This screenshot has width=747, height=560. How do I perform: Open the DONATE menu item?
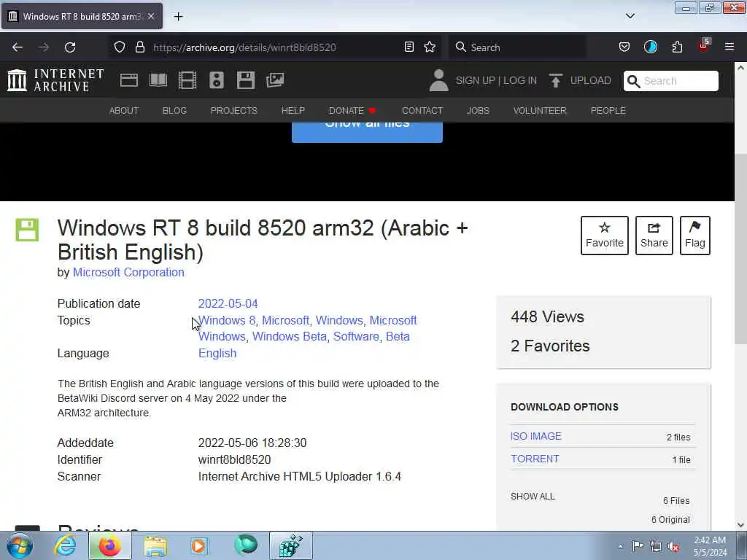352,111
